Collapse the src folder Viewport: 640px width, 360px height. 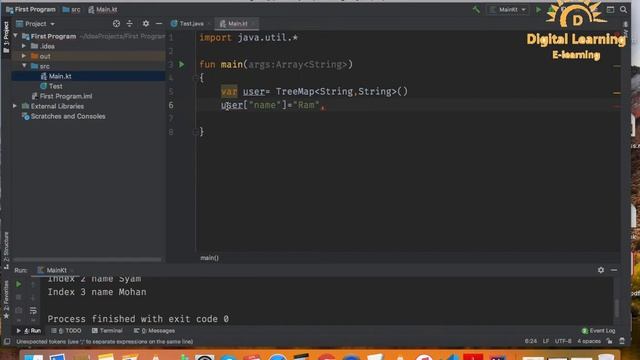24,66
